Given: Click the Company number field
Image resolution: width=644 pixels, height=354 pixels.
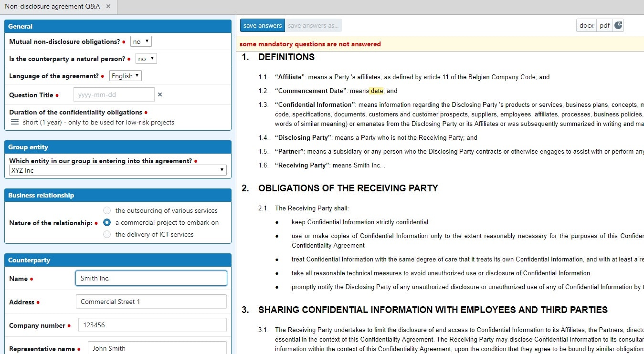Looking at the screenshot, I should (152, 325).
